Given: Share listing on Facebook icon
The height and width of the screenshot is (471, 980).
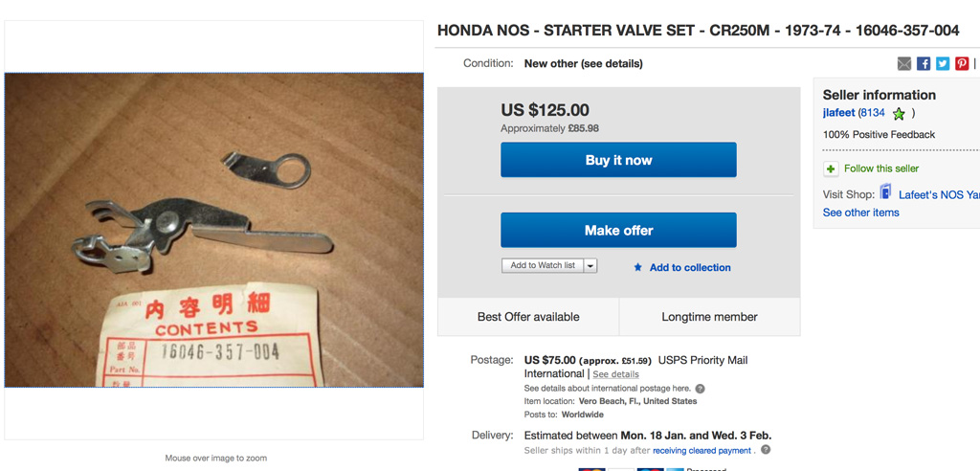Looking at the screenshot, I should (x=924, y=63).
